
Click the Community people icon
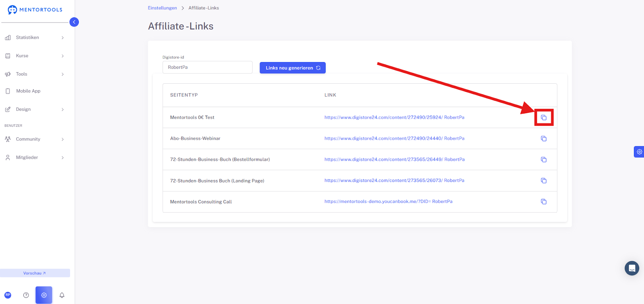tap(8, 139)
